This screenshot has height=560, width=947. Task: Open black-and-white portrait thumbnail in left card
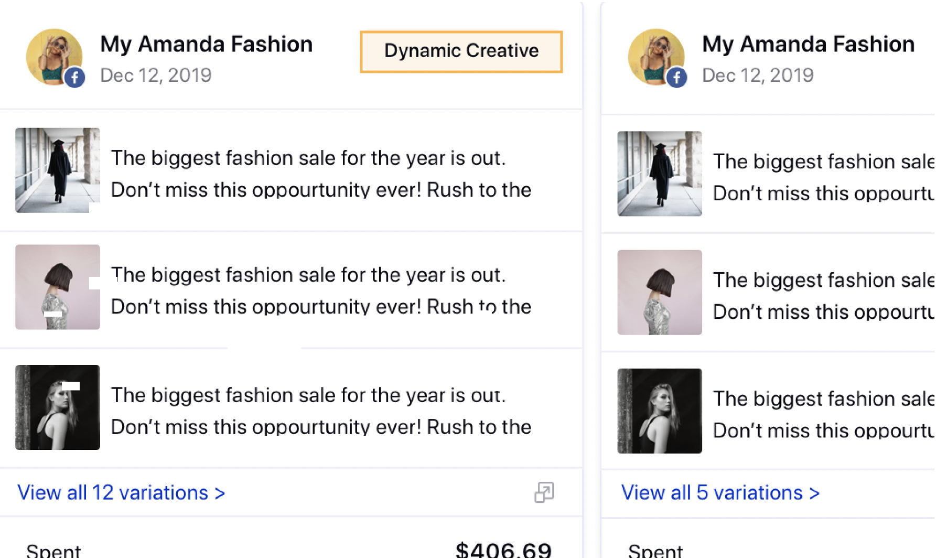[x=58, y=407]
